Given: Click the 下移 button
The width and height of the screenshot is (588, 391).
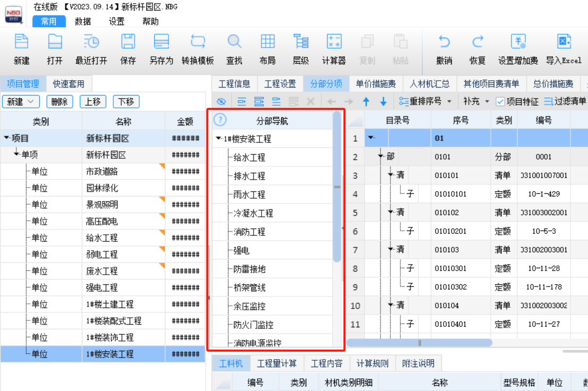Looking at the screenshot, I should (126, 101).
